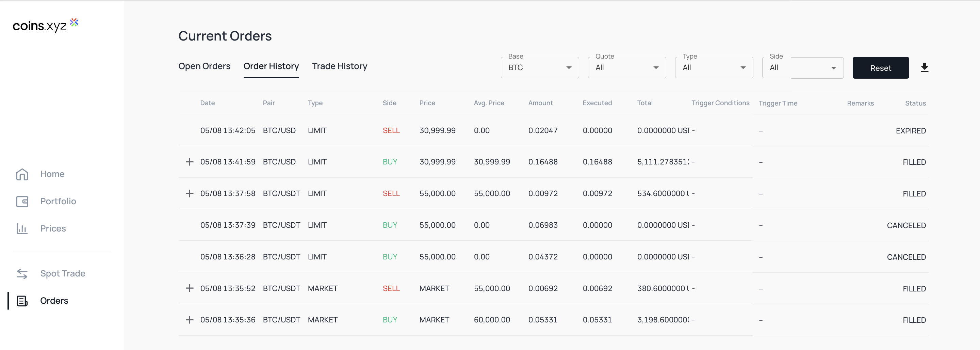Expand the 13:35:52 market sell order
Image resolution: width=980 pixels, height=350 pixels.
(189, 288)
